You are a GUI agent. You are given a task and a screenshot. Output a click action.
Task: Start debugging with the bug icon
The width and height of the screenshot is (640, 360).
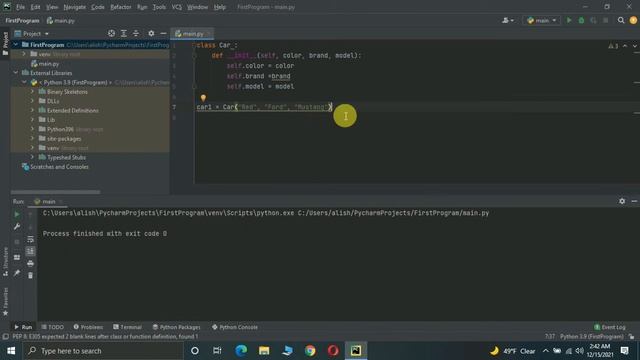(x=581, y=20)
